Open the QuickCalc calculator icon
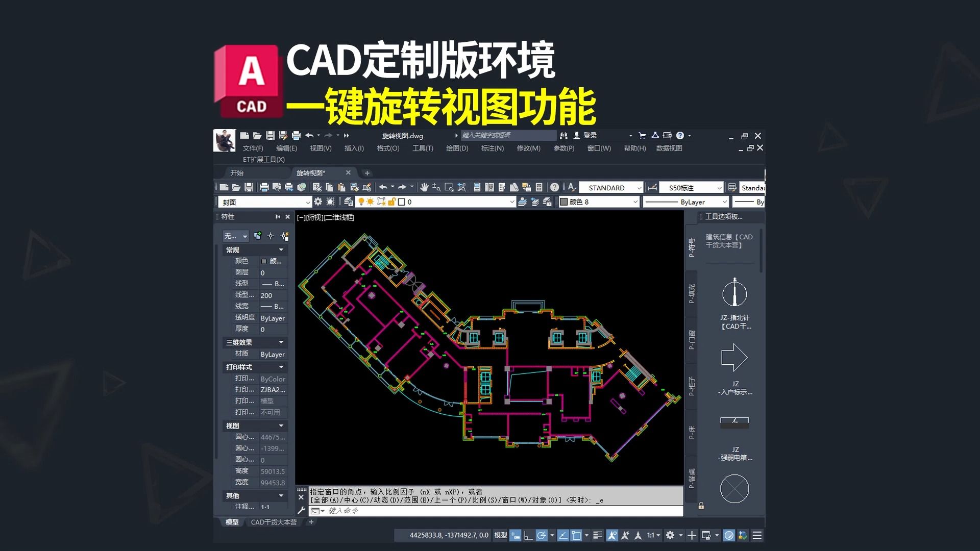Screen dimensions: 980x551 click(x=539, y=187)
